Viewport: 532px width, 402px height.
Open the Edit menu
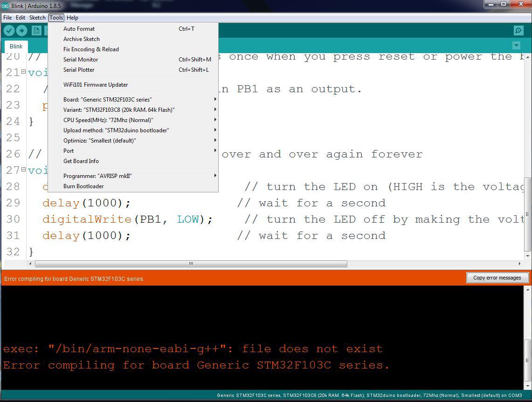pyautogui.click(x=21, y=18)
